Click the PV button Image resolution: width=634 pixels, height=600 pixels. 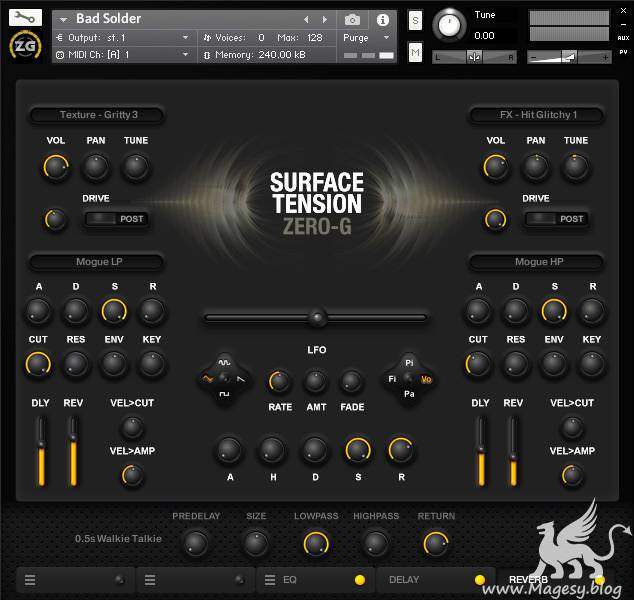click(x=623, y=52)
